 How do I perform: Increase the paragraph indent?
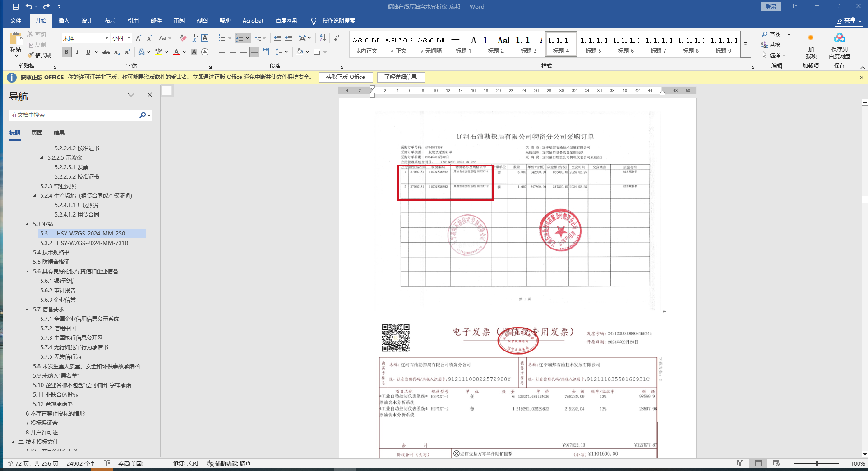288,38
